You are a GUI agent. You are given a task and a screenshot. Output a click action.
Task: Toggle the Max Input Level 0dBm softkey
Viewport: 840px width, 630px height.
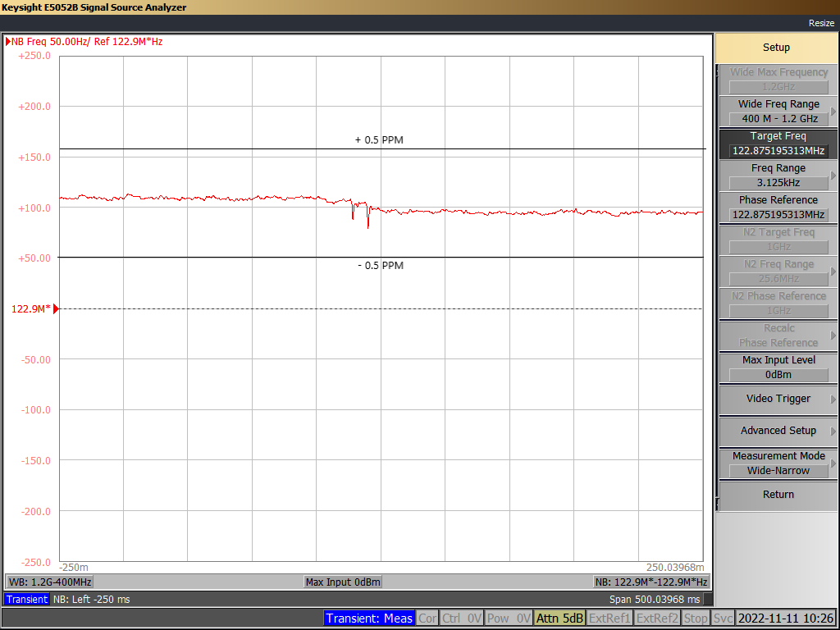pyautogui.click(x=777, y=367)
